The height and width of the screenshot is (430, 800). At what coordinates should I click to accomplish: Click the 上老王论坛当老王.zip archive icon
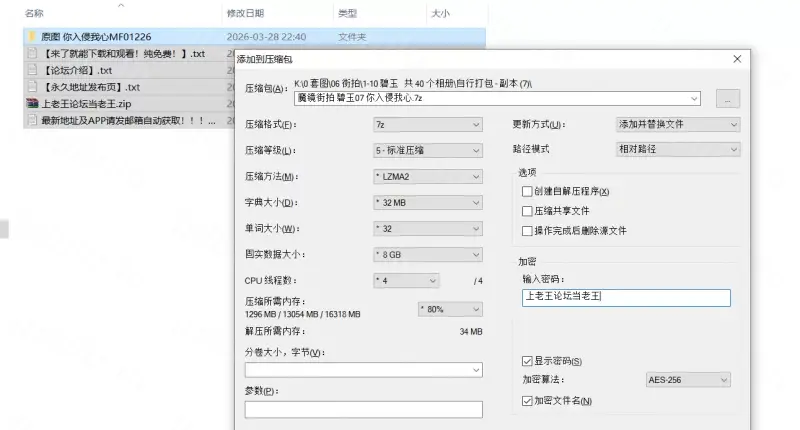pyautogui.click(x=32, y=104)
